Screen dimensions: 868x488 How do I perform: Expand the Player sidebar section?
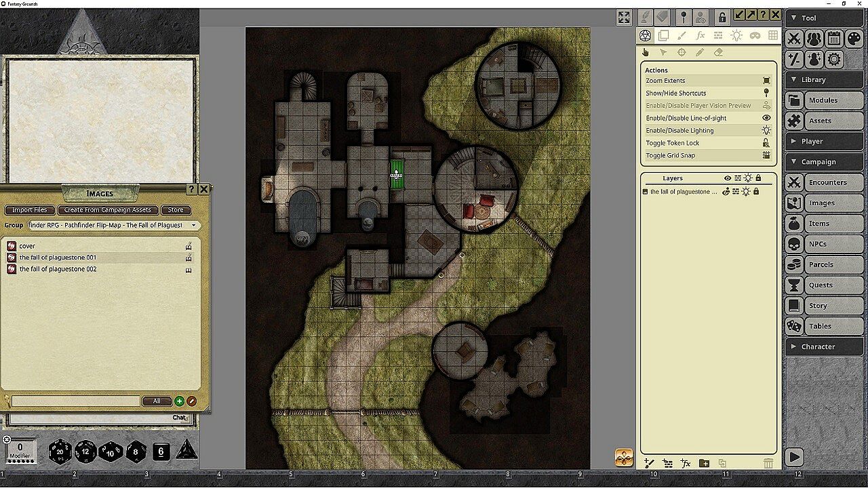824,141
